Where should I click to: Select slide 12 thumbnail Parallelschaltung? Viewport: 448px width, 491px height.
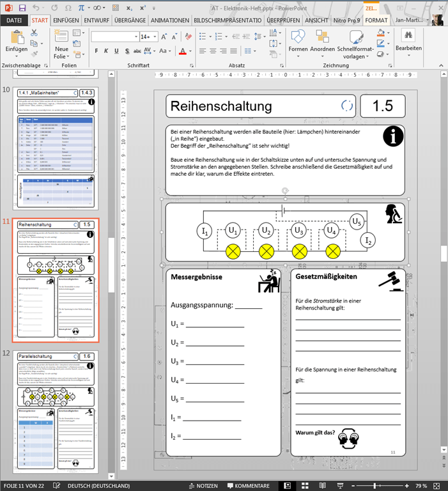point(56,412)
